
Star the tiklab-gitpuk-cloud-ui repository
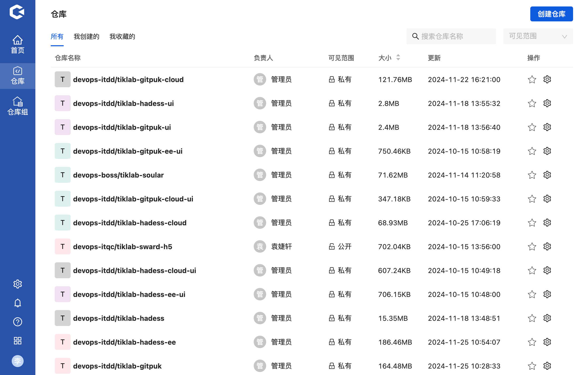(532, 199)
